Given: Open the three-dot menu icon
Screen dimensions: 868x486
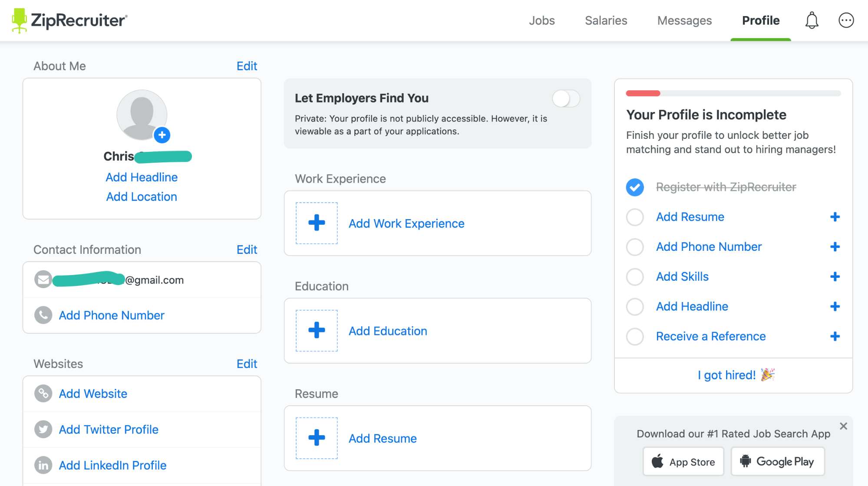Looking at the screenshot, I should click(846, 20).
